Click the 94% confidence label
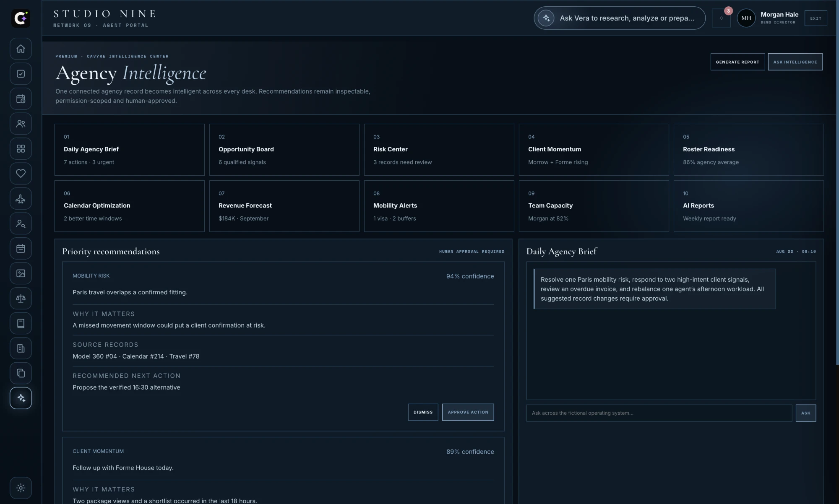 pyautogui.click(x=470, y=276)
